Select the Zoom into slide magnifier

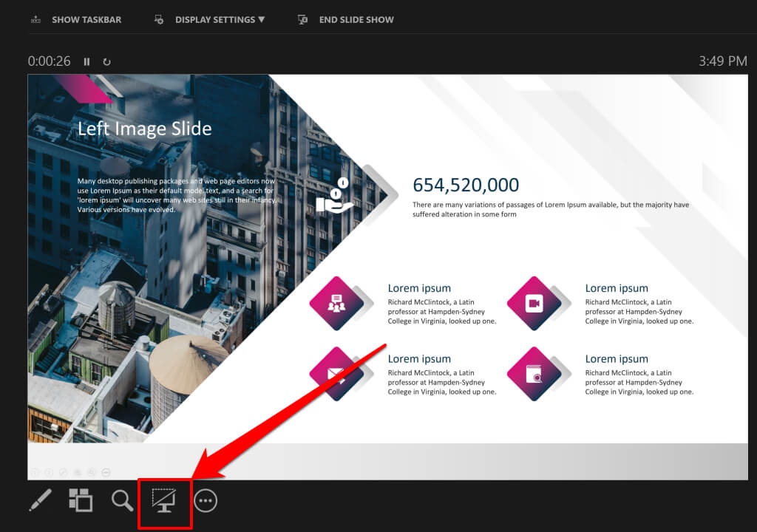click(x=122, y=501)
